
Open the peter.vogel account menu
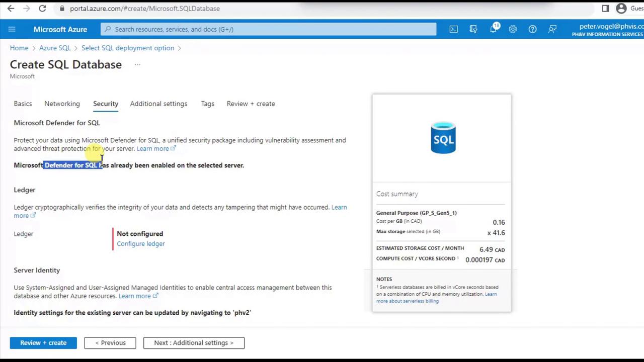(x=607, y=30)
